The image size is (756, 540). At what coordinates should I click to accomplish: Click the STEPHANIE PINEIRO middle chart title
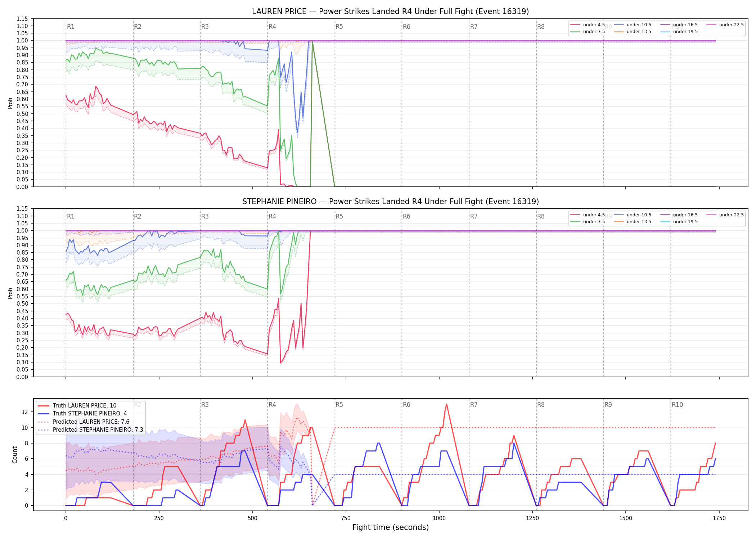(x=390, y=202)
